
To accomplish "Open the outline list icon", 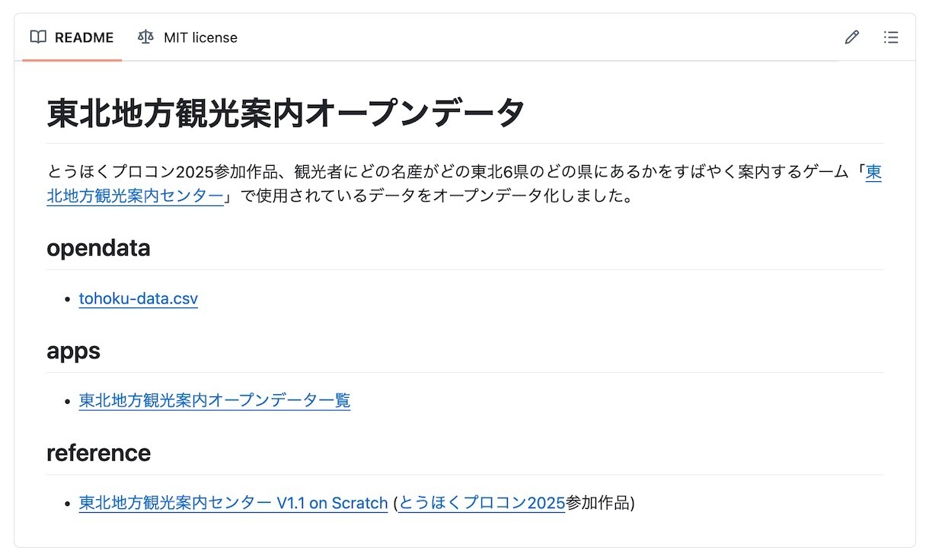I will click(x=890, y=37).
